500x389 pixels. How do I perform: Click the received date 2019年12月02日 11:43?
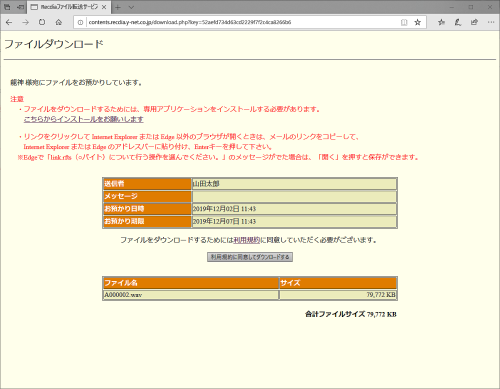tap(224, 209)
